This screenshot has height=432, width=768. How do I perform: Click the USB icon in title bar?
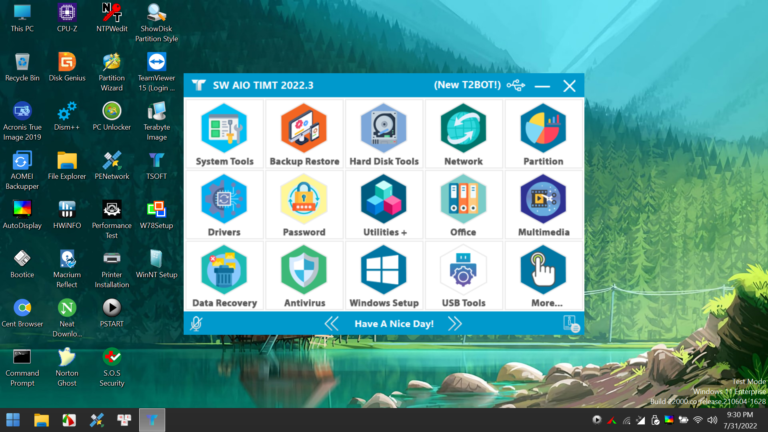click(516, 85)
